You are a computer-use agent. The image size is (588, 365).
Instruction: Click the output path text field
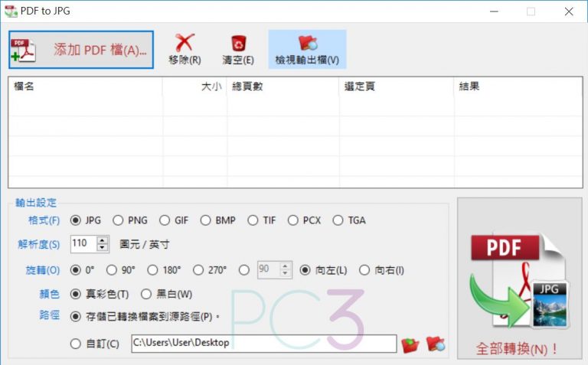pos(263,344)
